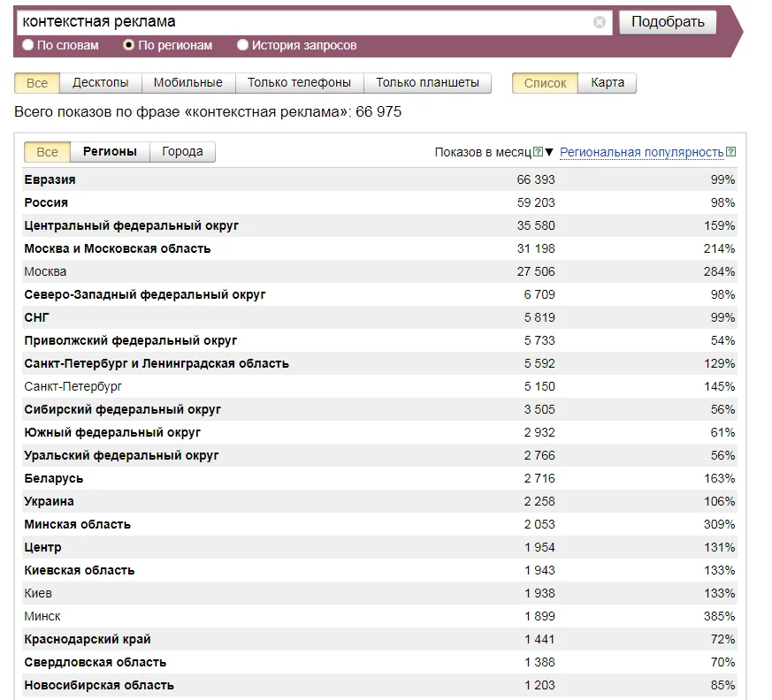The height and width of the screenshot is (700, 772).
Task: Switch results view to «Карта»
Action: click(608, 82)
